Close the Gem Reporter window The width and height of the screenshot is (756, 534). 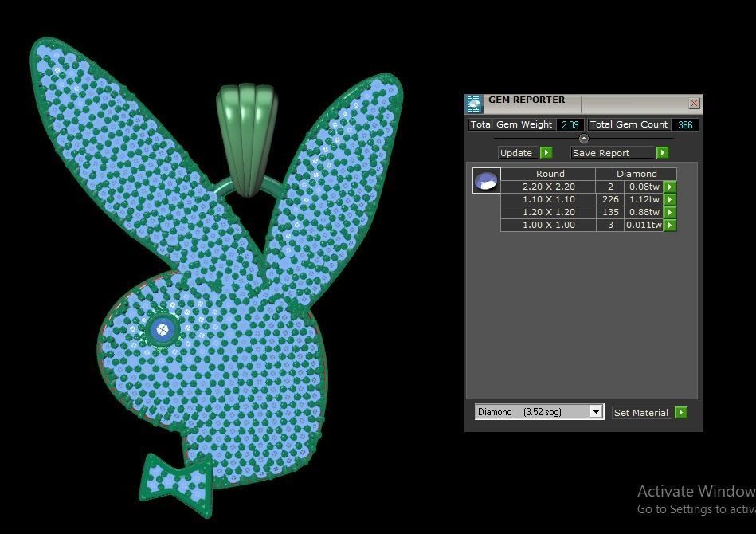pos(695,103)
